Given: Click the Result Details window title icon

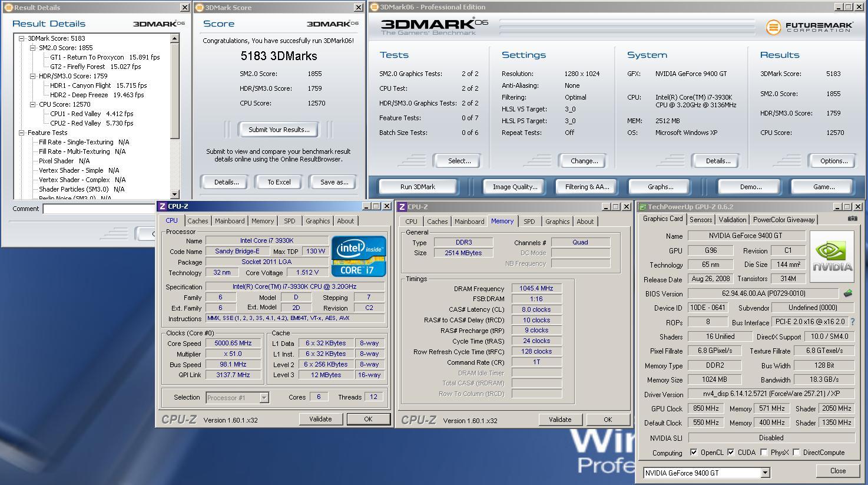Looking at the screenshot, I should coord(9,8).
